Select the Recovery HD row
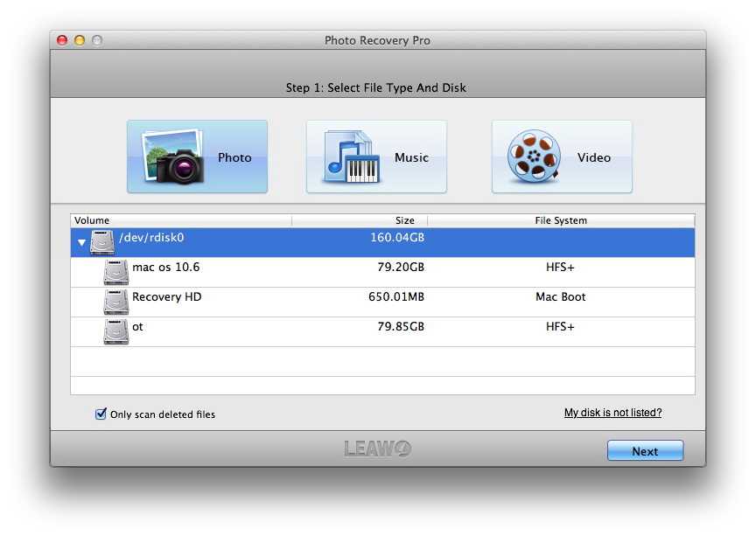The image size is (756, 536). [383, 303]
